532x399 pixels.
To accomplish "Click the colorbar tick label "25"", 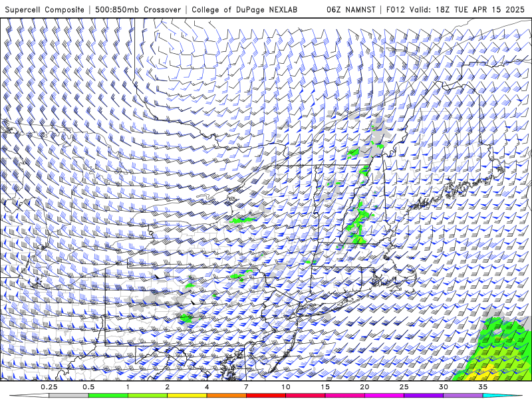I will [404, 387].
